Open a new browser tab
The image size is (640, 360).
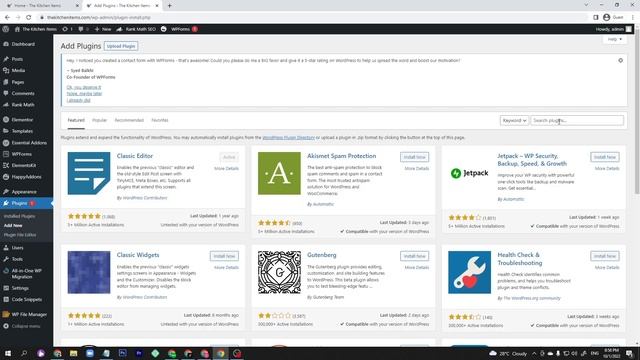point(169,6)
